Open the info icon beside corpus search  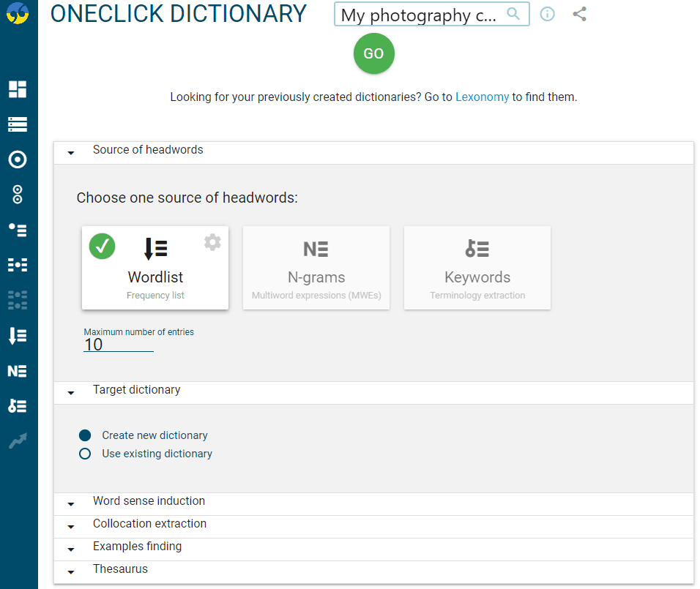tap(547, 15)
